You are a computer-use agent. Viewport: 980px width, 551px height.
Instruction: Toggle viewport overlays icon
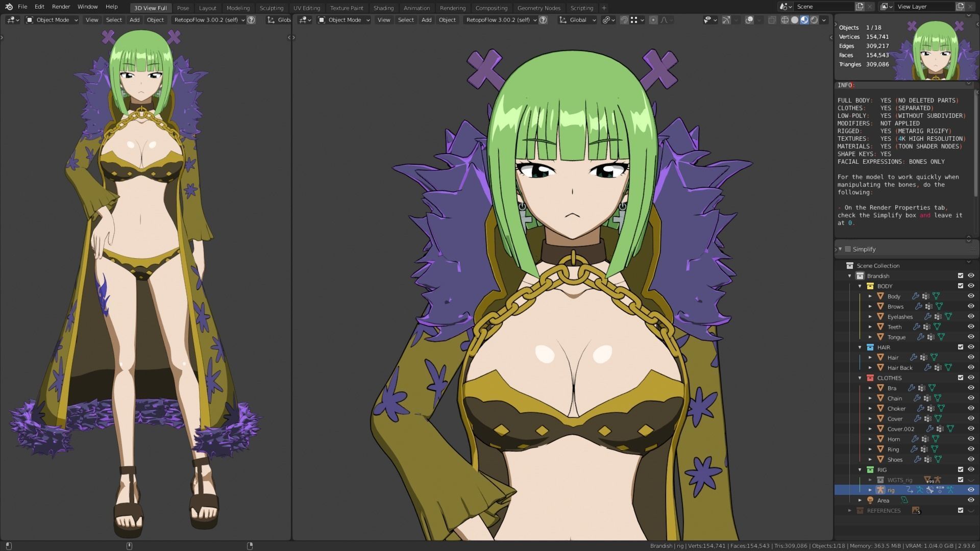coord(749,20)
